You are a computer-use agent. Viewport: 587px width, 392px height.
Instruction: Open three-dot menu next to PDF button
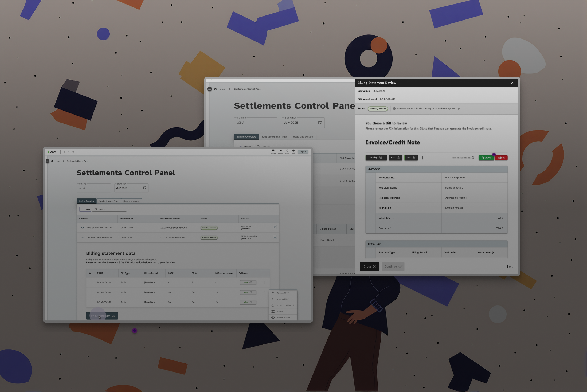point(422,158)
